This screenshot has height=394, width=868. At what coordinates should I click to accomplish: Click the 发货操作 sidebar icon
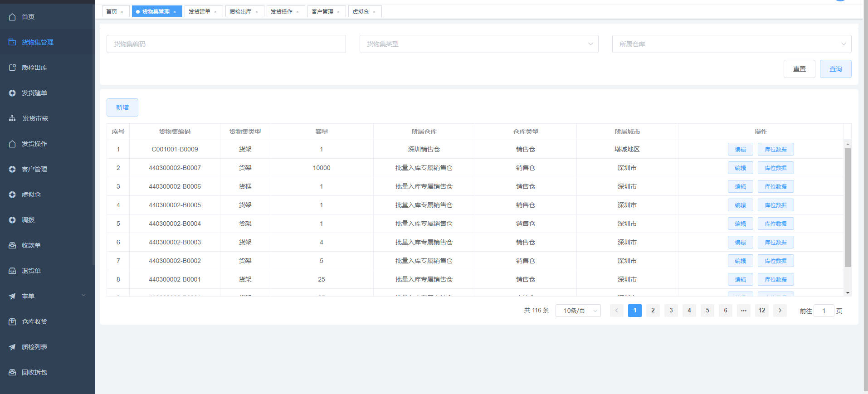pyautogui.click(x=12, y=144)
